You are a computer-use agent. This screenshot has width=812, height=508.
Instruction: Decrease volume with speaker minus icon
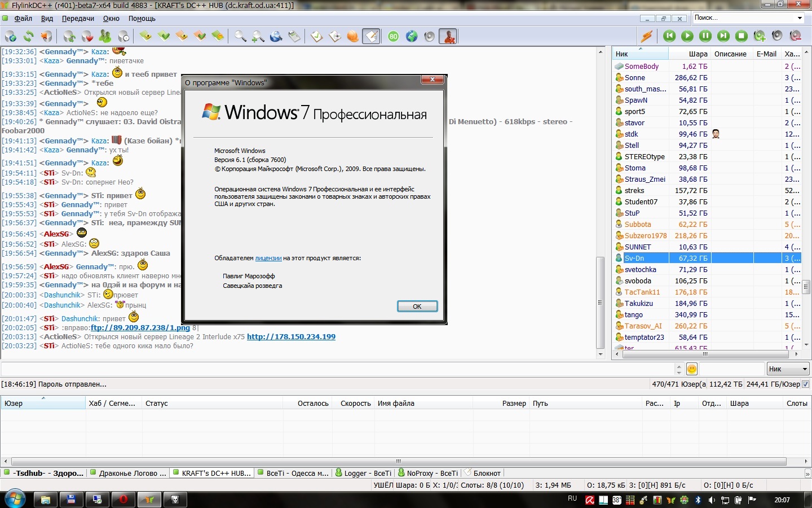click(x=796, y=36)
